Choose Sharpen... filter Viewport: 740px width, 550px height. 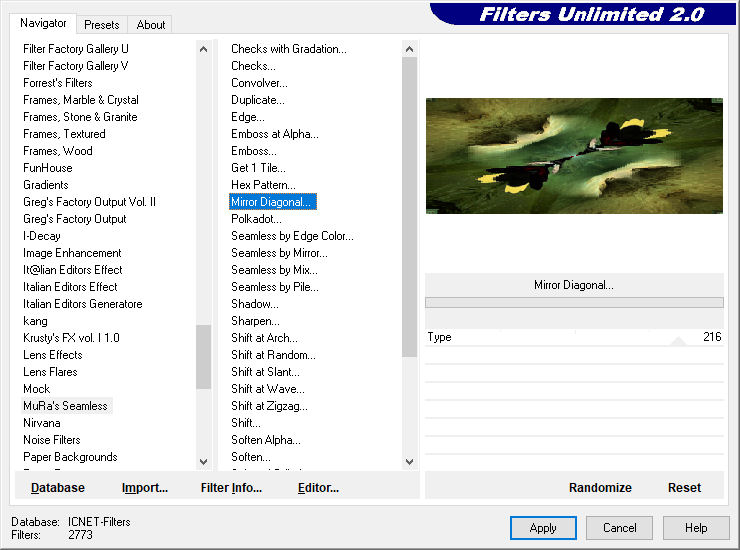click(x=255, y=321)
